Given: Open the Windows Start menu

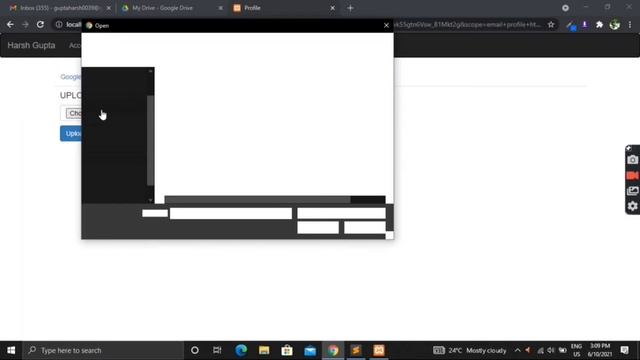Looking at the screenshot, I should pyautogui.click(x=11, y=350).
